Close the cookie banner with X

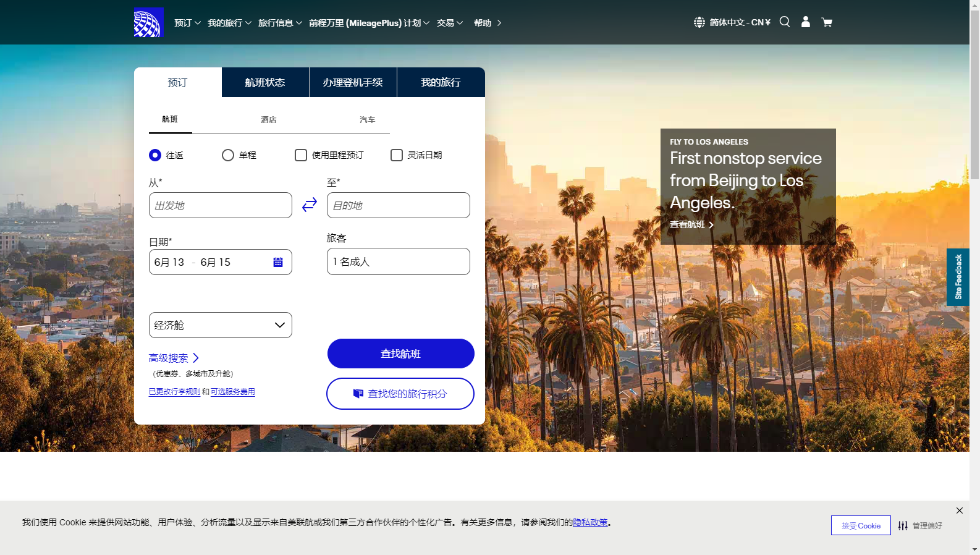(x=959, y=511)
